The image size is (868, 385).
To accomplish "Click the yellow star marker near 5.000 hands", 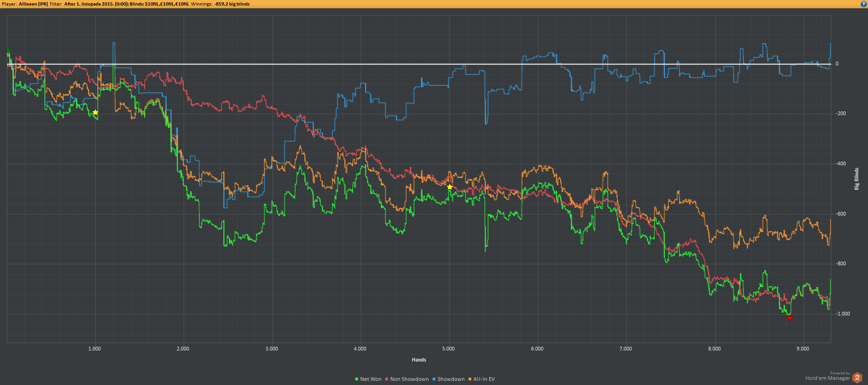I will coord(450,187).
